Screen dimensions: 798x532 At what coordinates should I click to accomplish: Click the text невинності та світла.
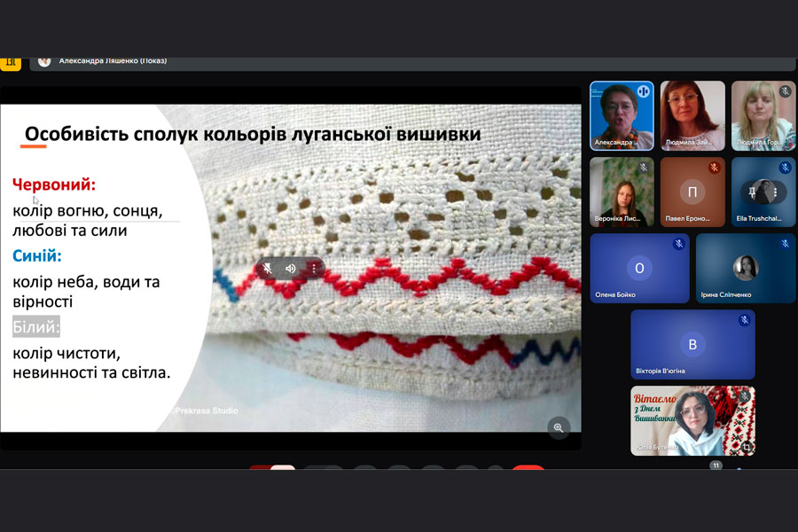91,372
